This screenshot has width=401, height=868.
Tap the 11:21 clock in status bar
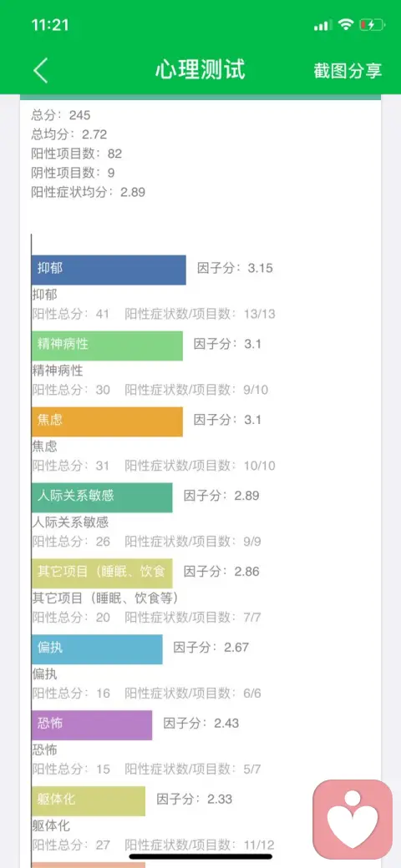tap(50, 25)
